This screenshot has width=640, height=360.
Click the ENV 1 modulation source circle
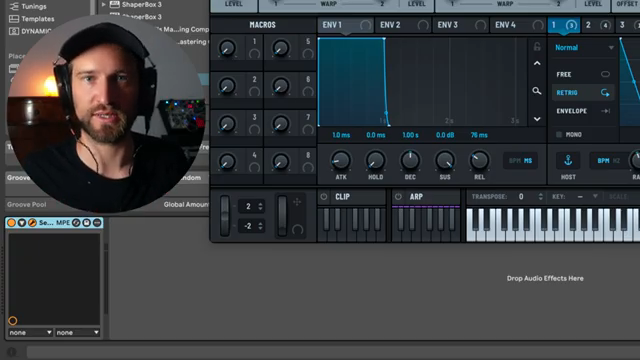point(365,25)
